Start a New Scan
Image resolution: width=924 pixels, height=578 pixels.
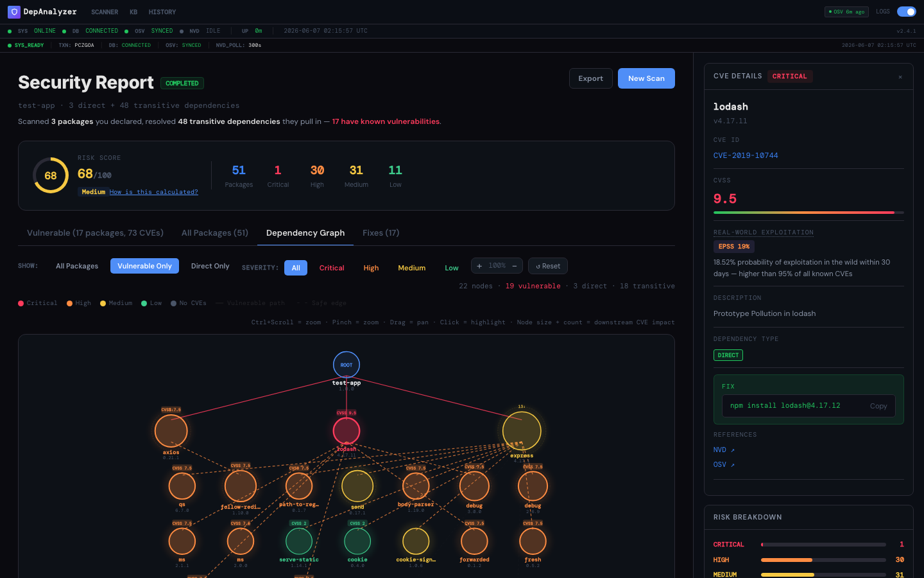pyautogui.click(x=646, y=78)
